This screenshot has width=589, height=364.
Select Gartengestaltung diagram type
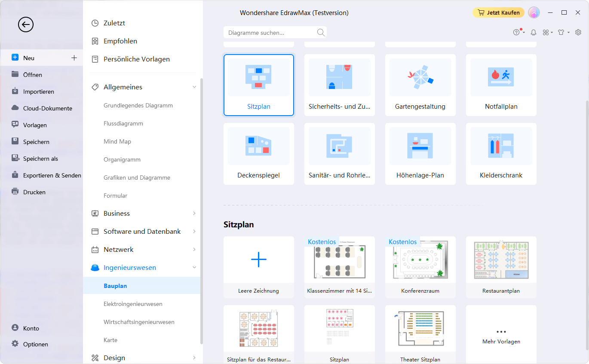click(420, 85)
